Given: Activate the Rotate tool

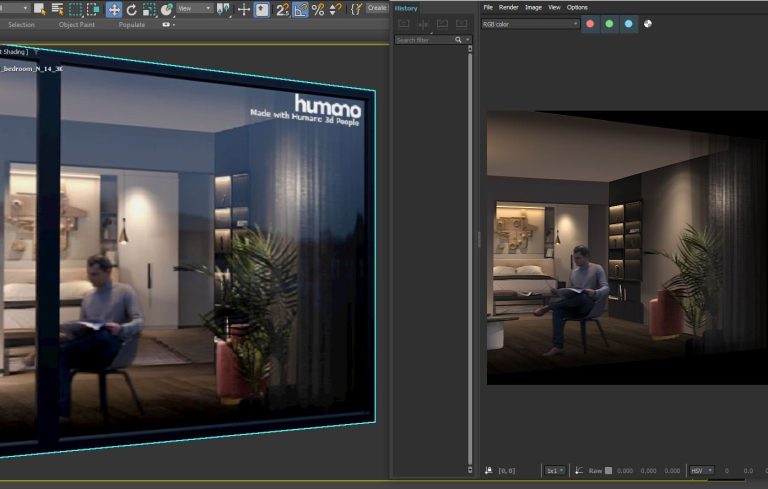Looking at the screenshot, I should pos(131,9).
